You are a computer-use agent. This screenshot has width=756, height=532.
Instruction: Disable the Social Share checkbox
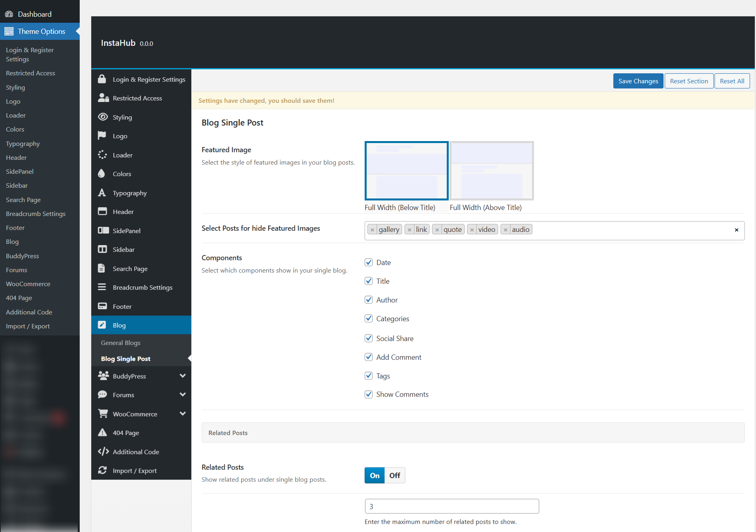tap(369, 338)
